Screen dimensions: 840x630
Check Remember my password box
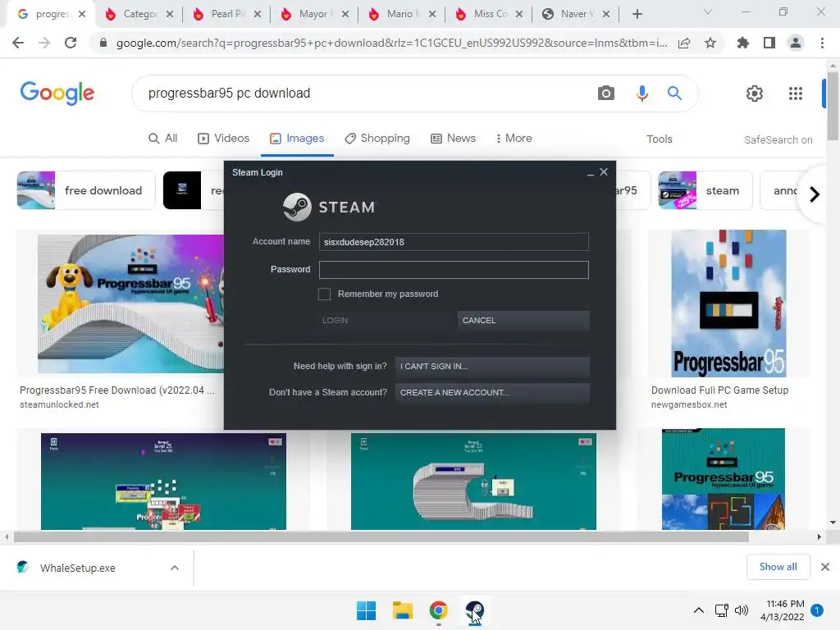click(324, 294)
